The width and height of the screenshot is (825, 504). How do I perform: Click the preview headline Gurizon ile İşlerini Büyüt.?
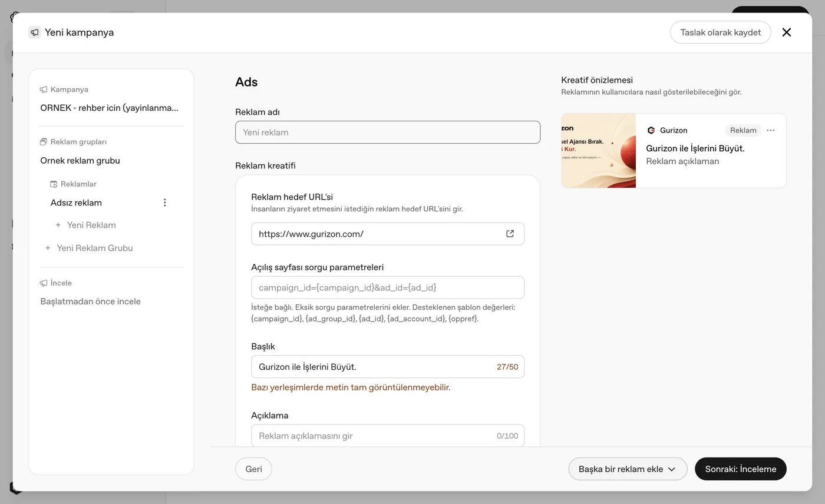click(695, 148)
